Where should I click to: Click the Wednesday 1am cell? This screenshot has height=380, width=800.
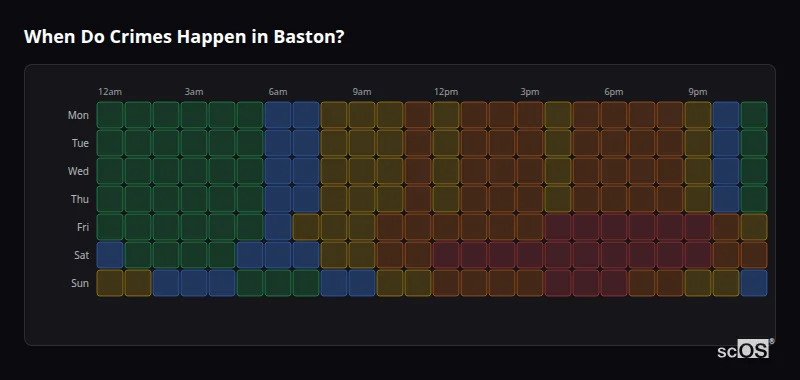click(x=138, y=171)
